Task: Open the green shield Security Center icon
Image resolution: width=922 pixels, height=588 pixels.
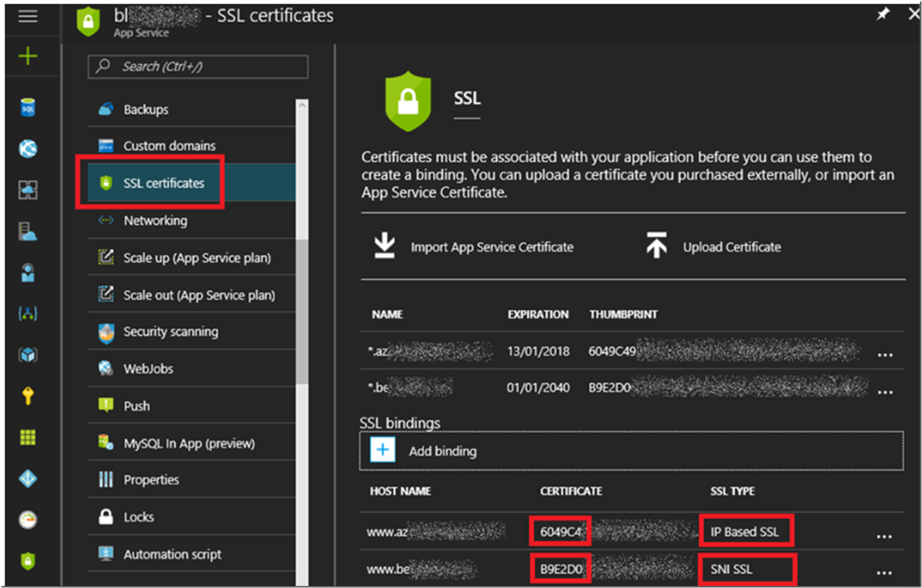Action: [28, 561]
